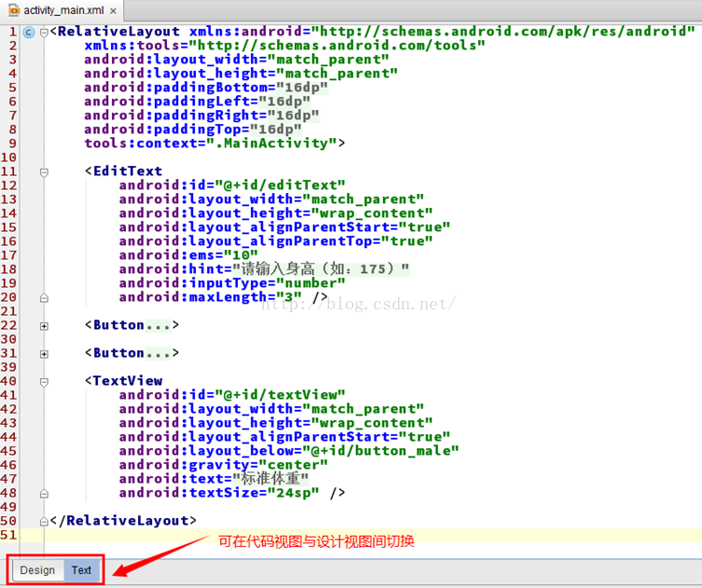Screen dimensions: 702x588
Task: Click line number 51 in the gutter
Action: [x=9, y=535]
